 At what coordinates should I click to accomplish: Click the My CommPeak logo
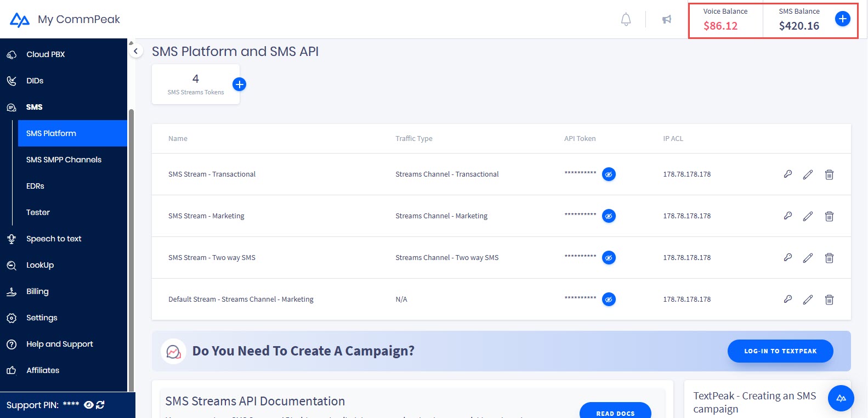point(65,20)
